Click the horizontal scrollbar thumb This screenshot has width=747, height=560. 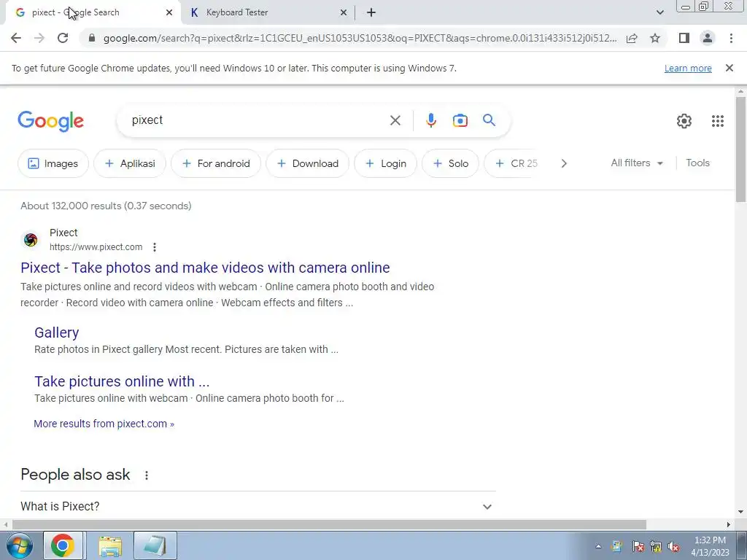click(329, 524)
